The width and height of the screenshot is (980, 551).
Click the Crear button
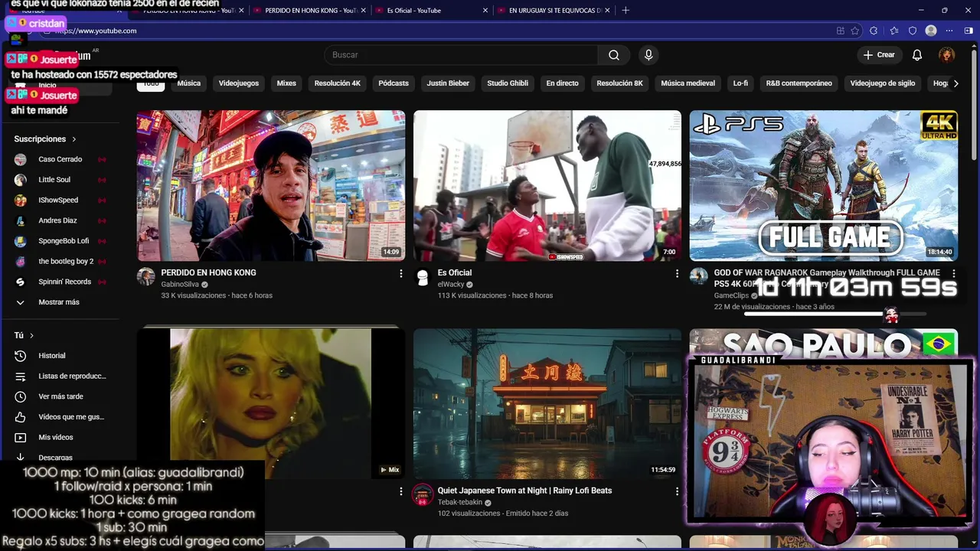(x=879, y=55)
